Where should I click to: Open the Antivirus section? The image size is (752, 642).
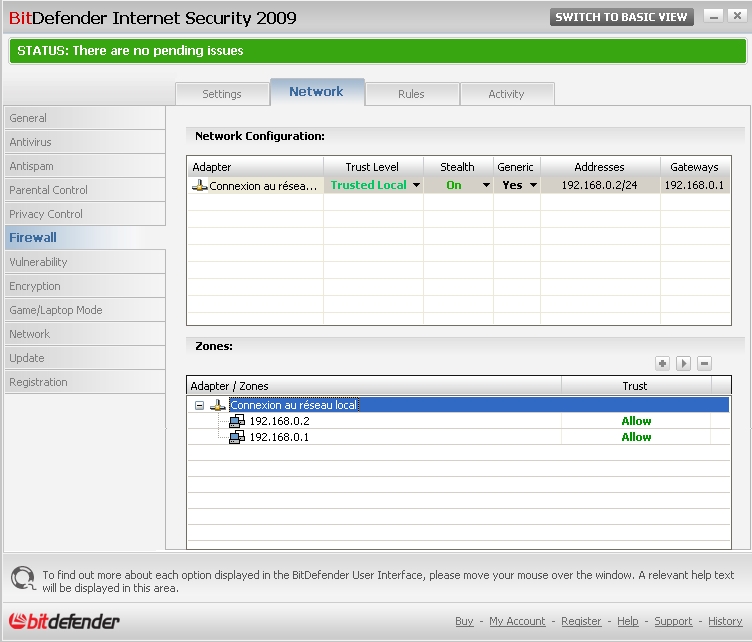click(x=85, y=142)
